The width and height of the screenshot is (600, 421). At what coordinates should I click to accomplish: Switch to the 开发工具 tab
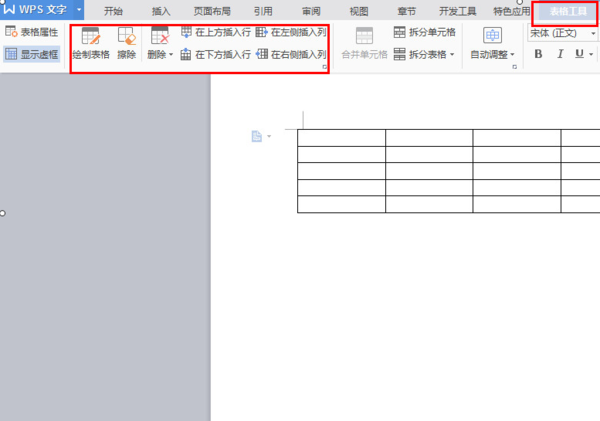[x=457, y=11]
